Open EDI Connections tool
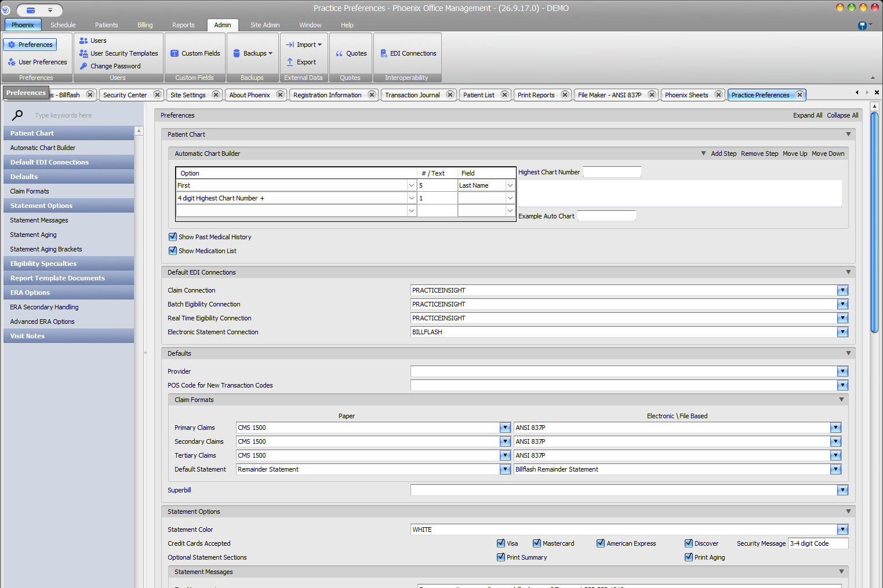The height and width of the screenshot is (588, 883). click(x=408, y=53)
